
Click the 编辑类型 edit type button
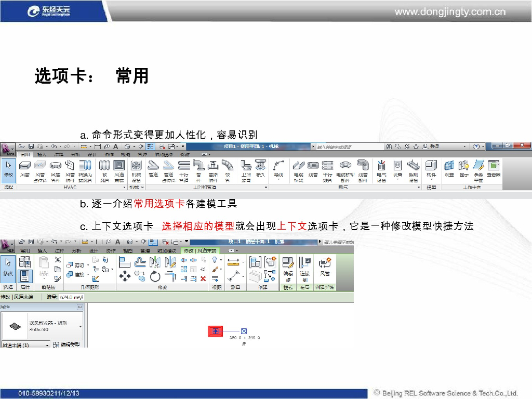point(66,344)
